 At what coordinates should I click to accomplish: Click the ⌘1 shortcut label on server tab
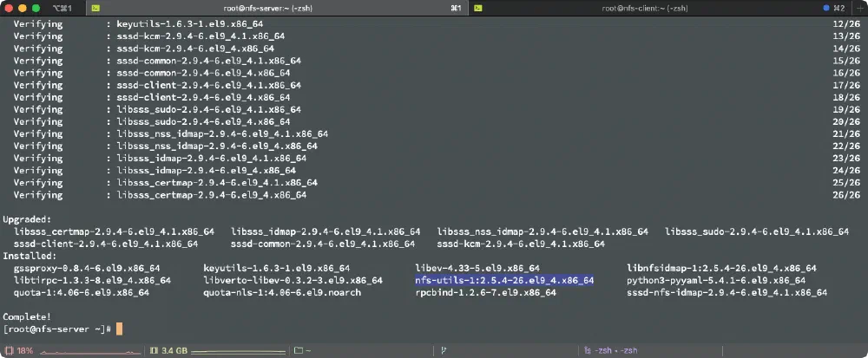pos(457,8)
